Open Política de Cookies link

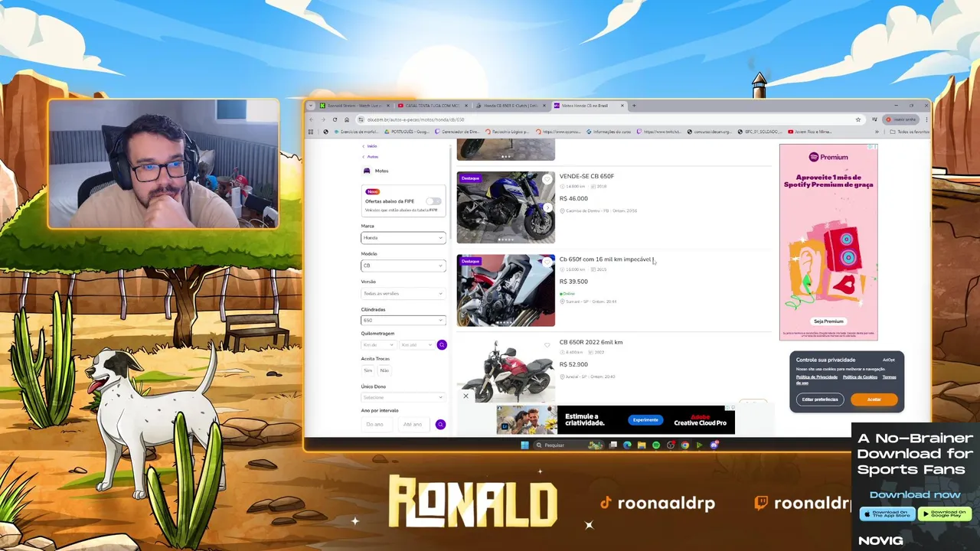coord(861,377)
